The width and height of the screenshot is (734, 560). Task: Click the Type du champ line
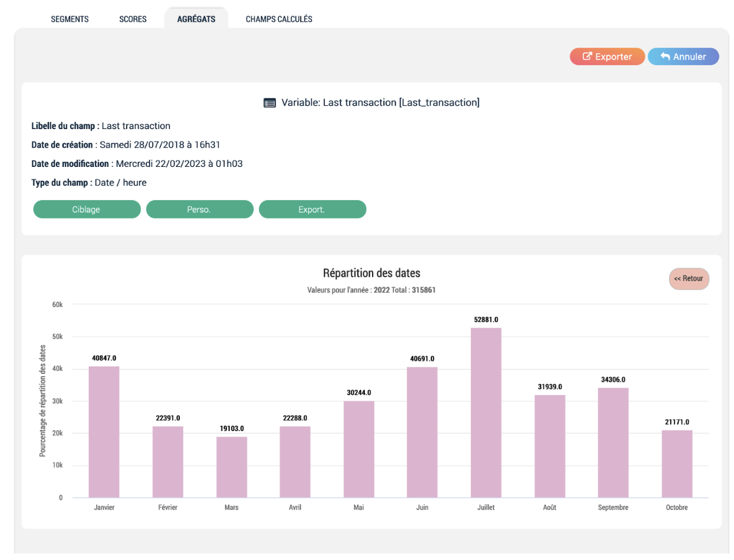89,183
